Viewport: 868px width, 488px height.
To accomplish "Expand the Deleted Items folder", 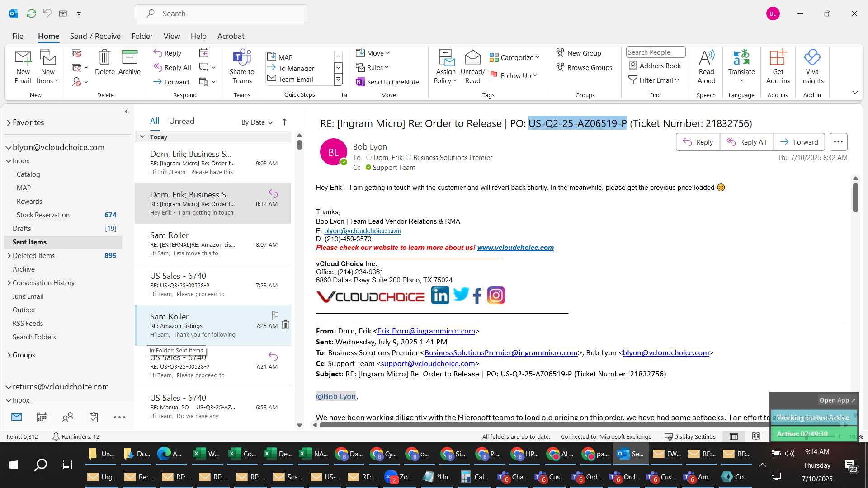I will 9,256.
